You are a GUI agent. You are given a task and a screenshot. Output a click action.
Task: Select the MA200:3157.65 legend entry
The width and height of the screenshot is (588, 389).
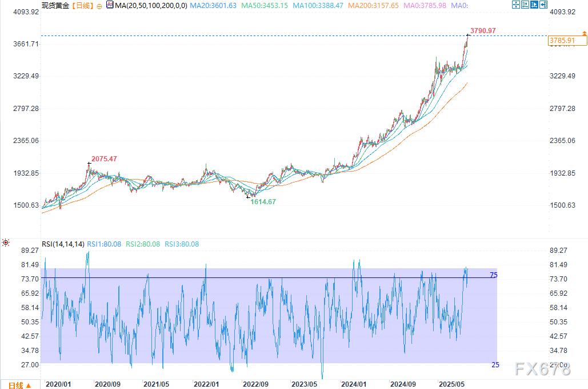click(x=374, y=6)
